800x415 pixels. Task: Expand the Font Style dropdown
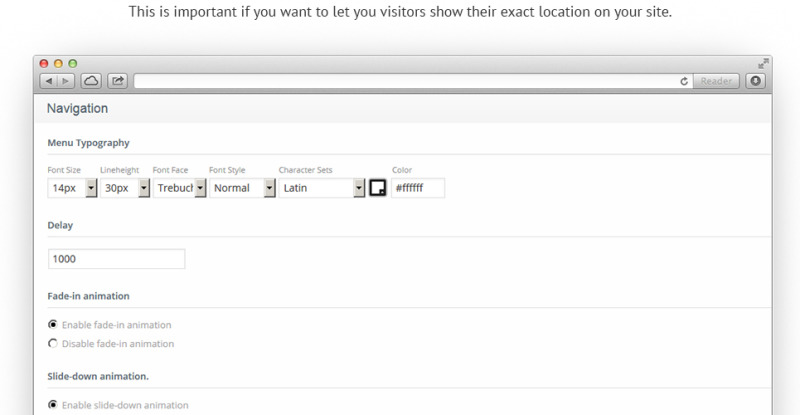[x=269, y=188]
